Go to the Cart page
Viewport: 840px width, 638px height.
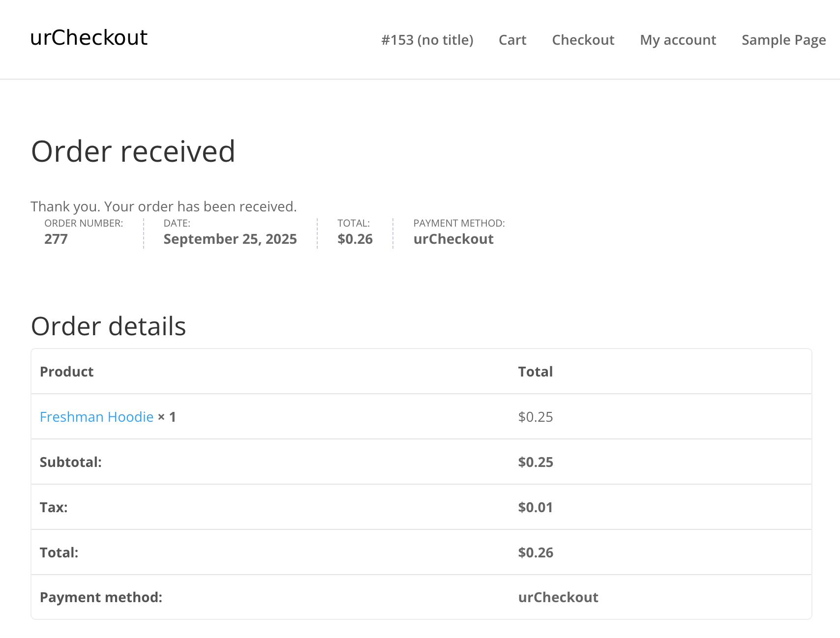pyautogui.click(x=512, y=40)
